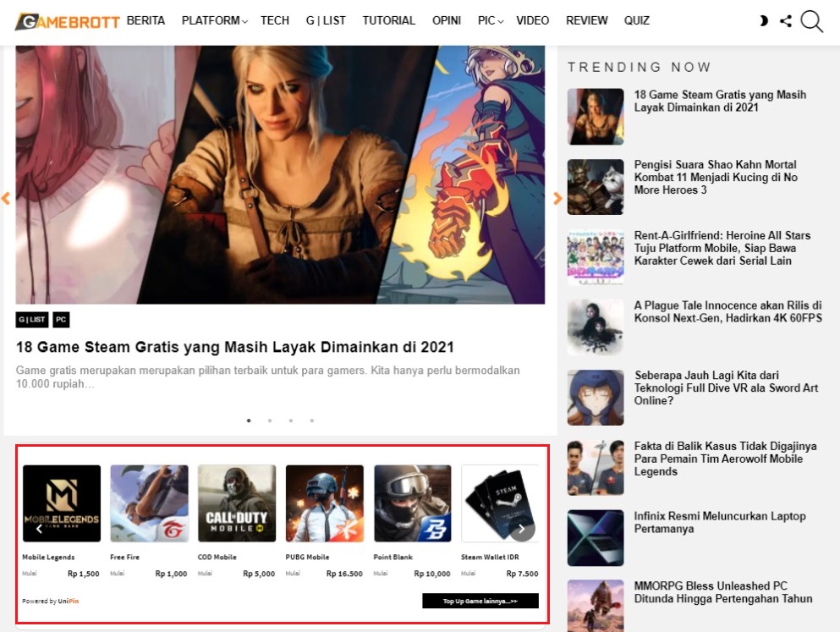Click the share icon in header

point(786,21)
